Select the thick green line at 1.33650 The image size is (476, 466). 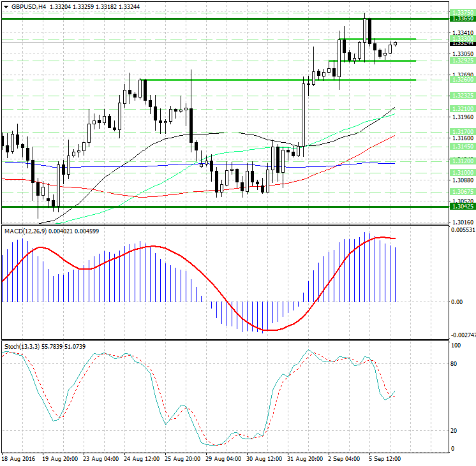[x=191, y=19]
